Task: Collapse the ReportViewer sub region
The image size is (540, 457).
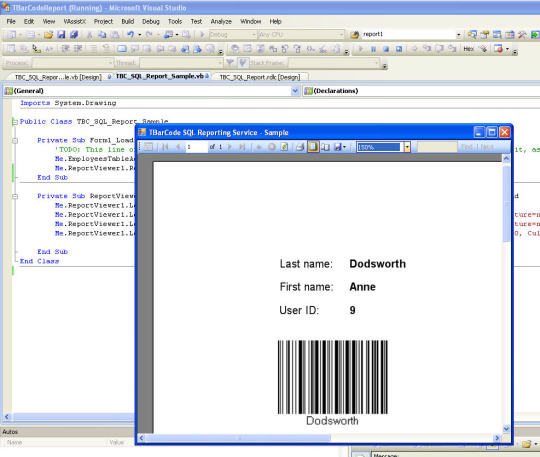Action: click(x=15, y=196)
